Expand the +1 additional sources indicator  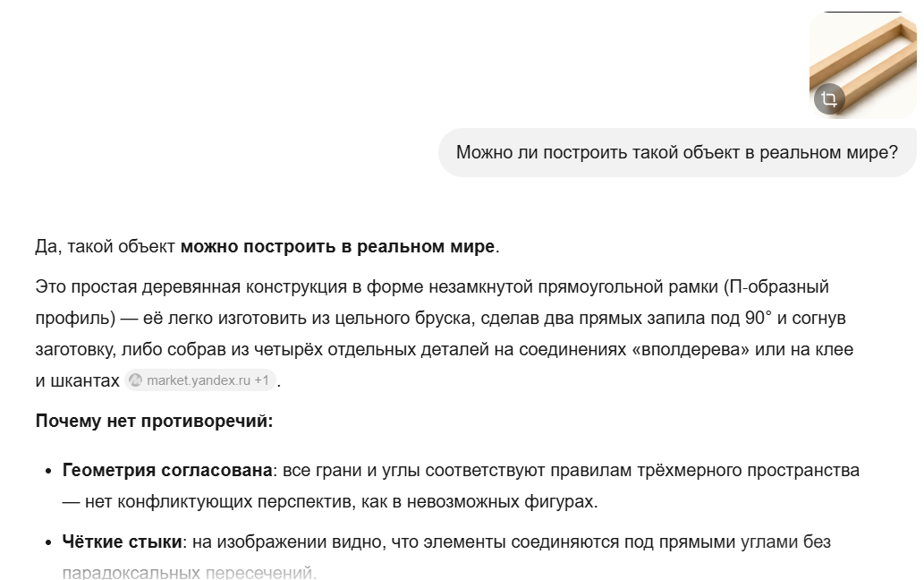[262, 380]
